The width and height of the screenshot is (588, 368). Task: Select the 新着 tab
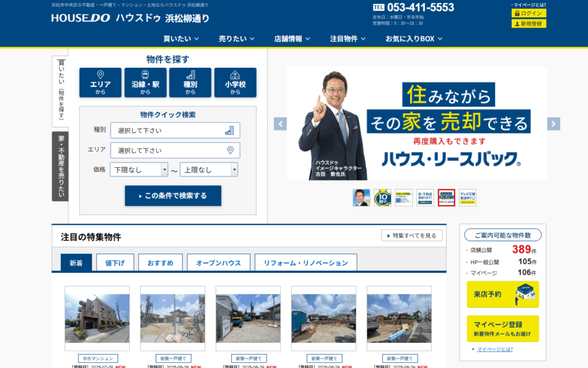click(76, 262)
